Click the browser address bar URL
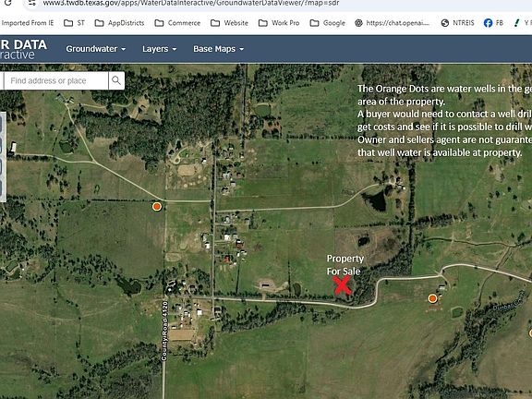The width and height of the screenshot is (532, 399). [190, 3]
